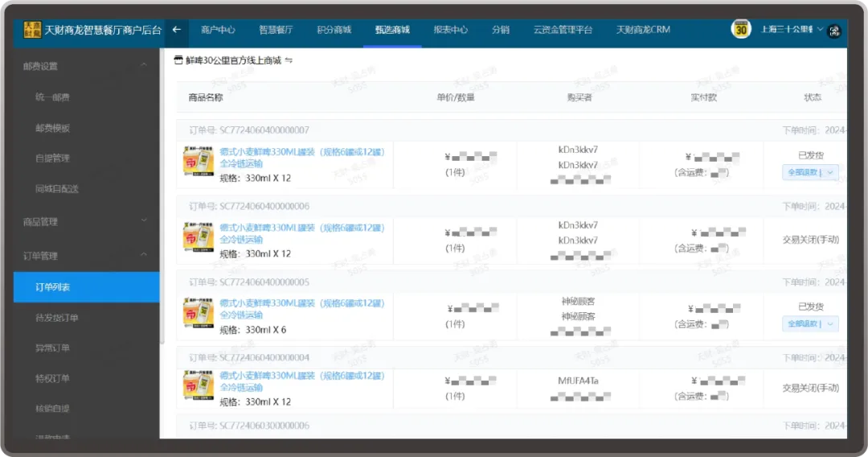This screenshot has width=868, height=457.
Task: Click the 天财商龙 logo icon
Action: [x=32, y=30]
